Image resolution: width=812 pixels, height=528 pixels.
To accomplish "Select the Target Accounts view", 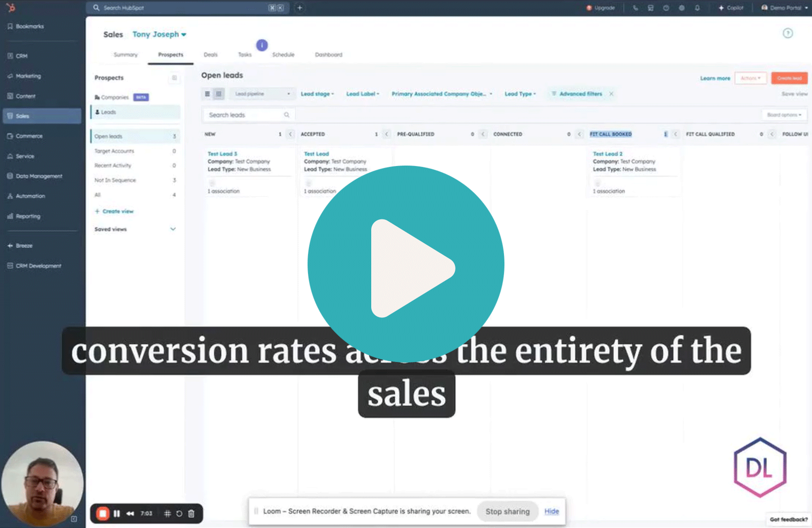I will point(135,151).
